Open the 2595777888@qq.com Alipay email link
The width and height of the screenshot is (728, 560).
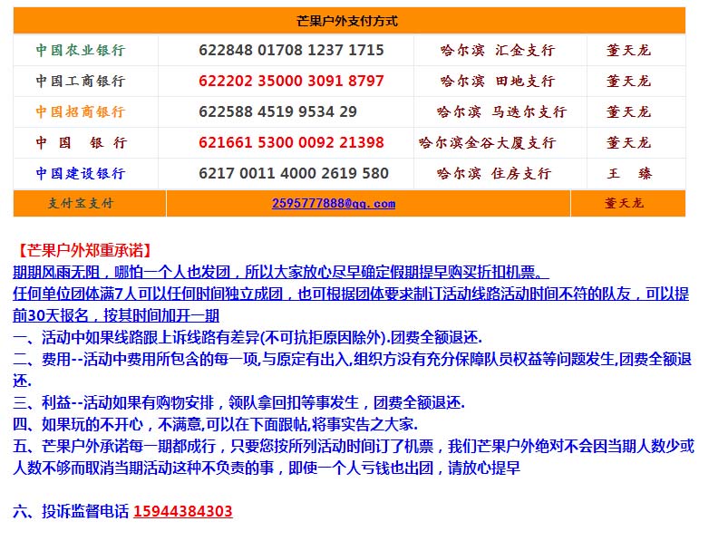(334, 204)
